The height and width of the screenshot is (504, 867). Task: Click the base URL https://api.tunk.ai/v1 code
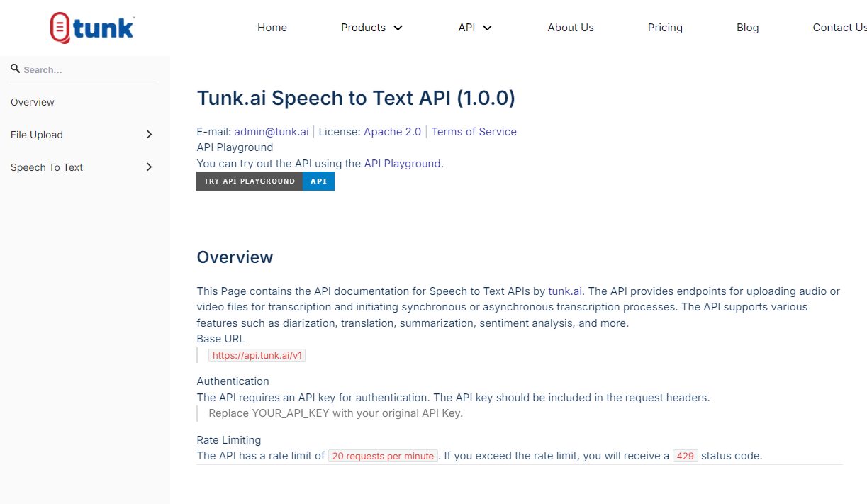pos(257,355)
